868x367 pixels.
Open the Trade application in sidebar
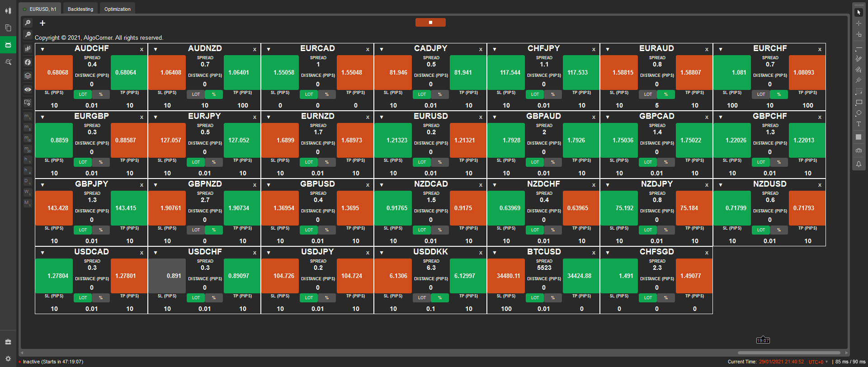point(8,11)
